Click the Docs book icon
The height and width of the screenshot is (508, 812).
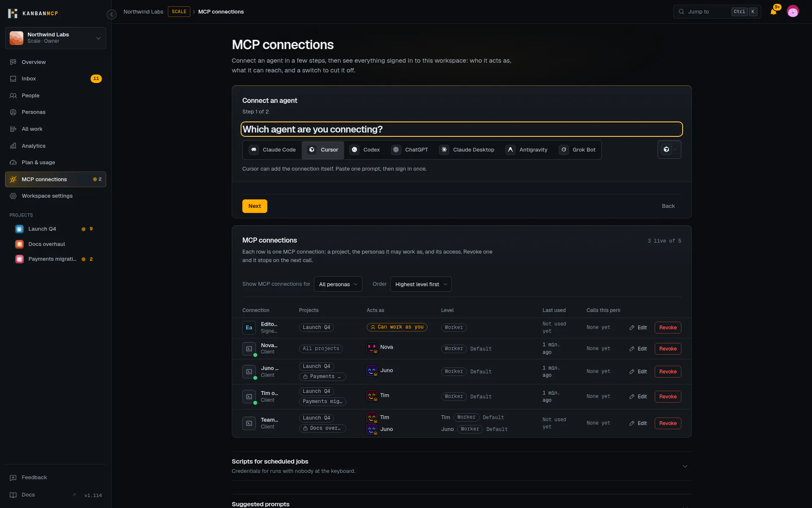[13, 495]
